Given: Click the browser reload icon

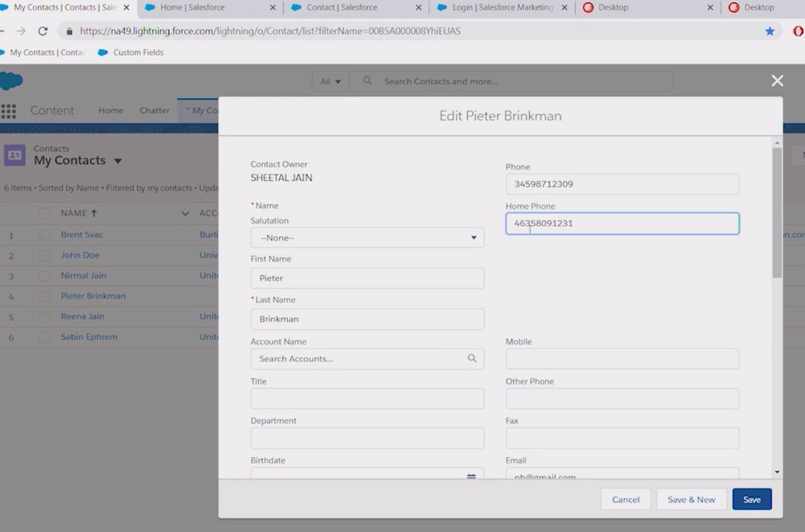Looking at the screenshot, I should [44, 30].
